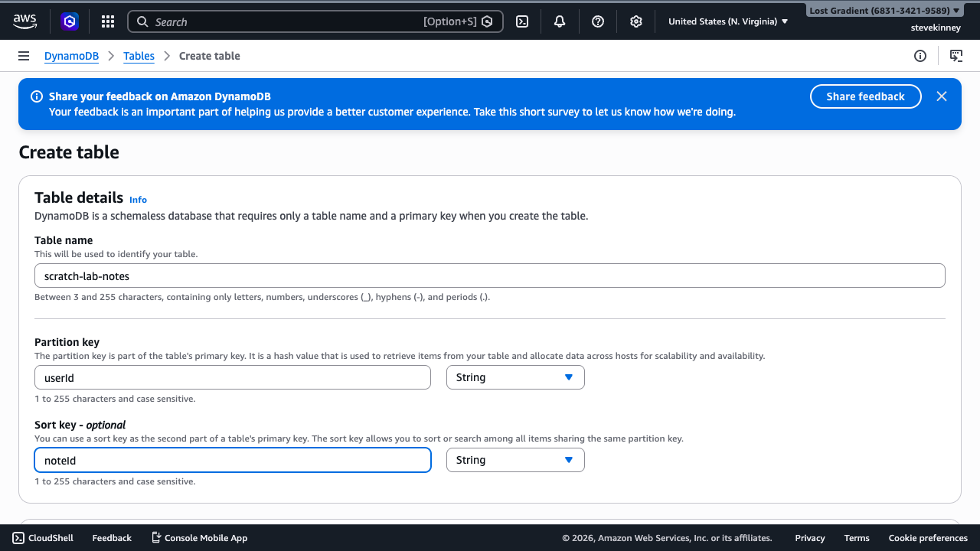Go to Tables breadcrumb link
Viewport: 980px width, 551px height.
tap(139, 56)
